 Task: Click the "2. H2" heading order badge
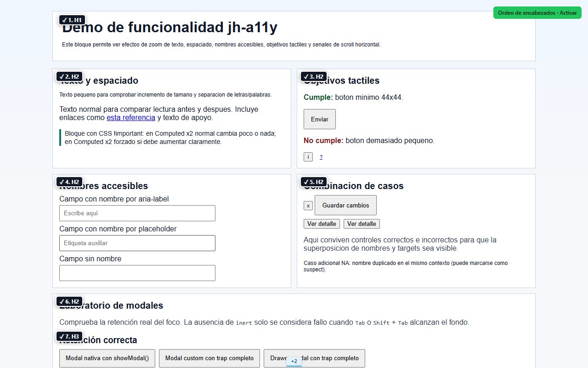pos(69,76)
